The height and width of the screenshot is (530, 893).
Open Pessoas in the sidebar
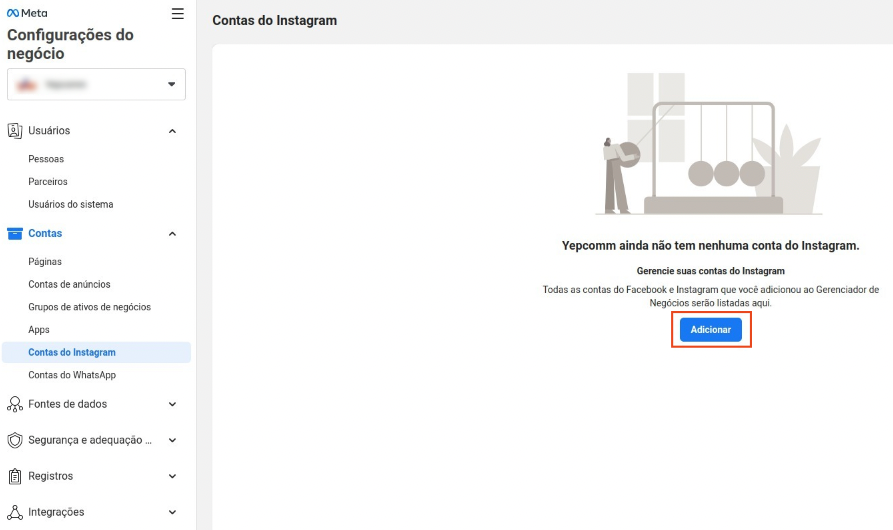[46, 159]
